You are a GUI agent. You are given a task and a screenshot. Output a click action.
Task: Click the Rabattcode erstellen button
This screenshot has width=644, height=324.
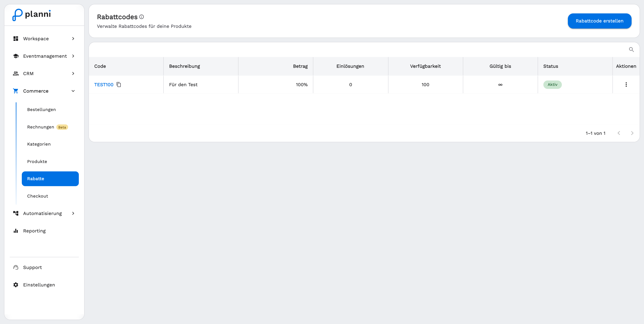[x=600, y=21]
